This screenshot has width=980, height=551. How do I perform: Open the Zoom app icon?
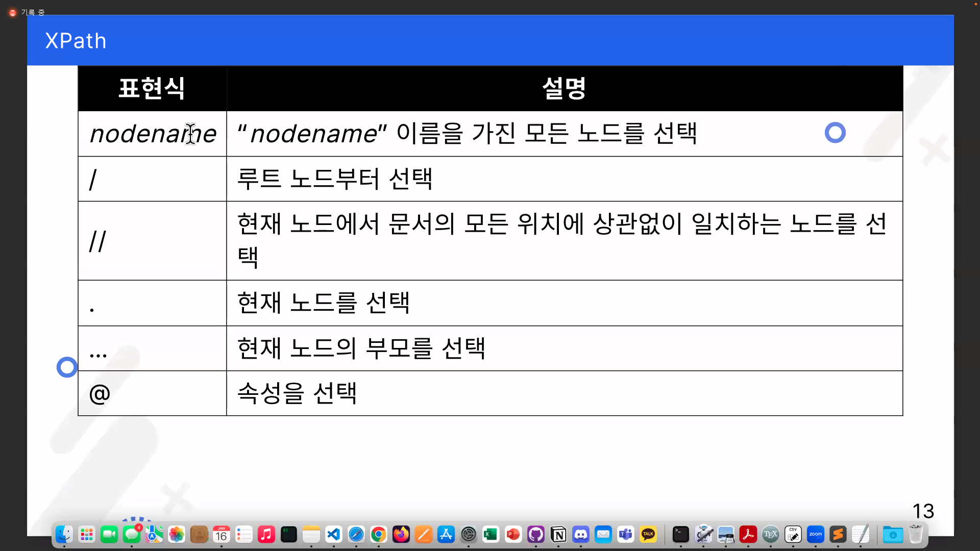pyautogui.click(x=815, y=534)
